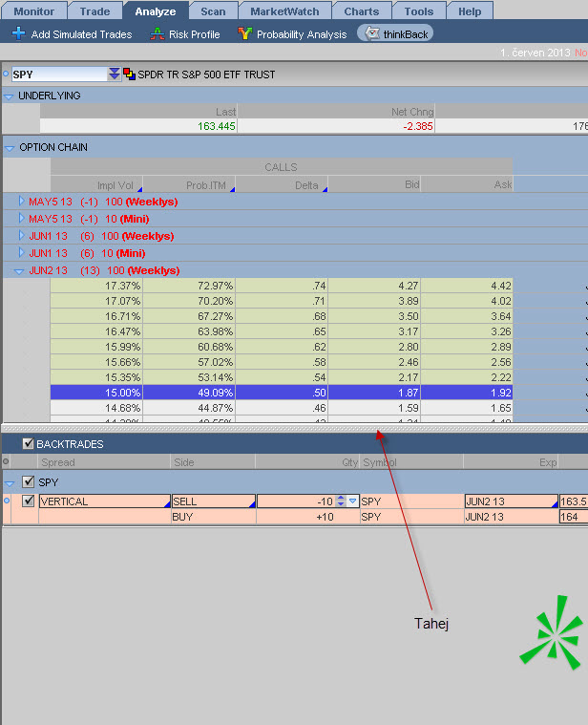The image size is (588, 725).
Task: Collapse the OPTION CHAIN section
Action: (x=9, y=148)
